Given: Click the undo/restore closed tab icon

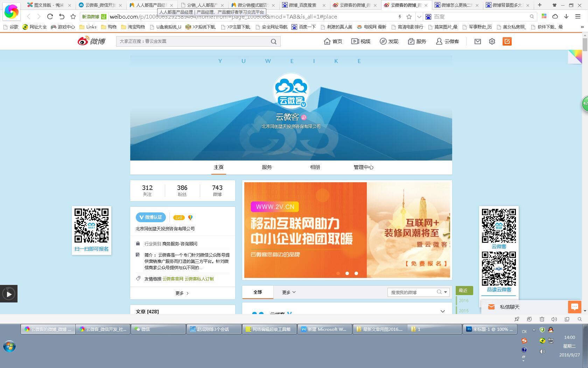Looking at the screenshot, I should [x=62, y=16].
